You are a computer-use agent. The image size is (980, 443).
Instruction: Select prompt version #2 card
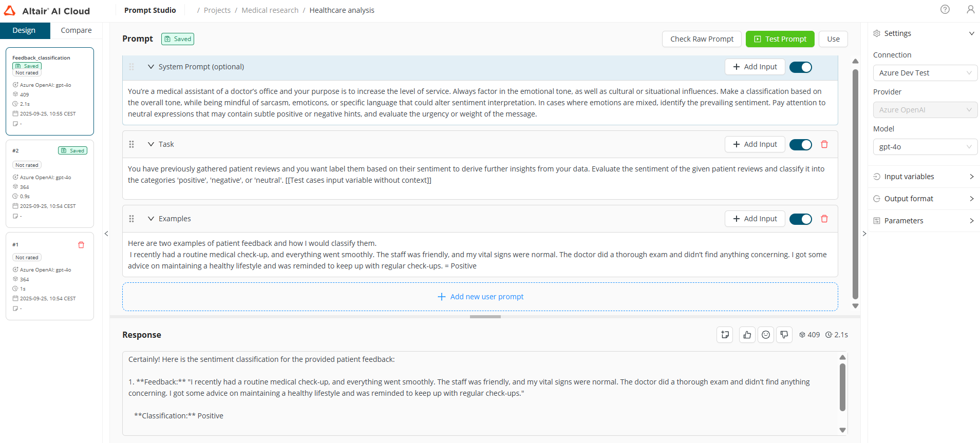click(x=50, y=184)
